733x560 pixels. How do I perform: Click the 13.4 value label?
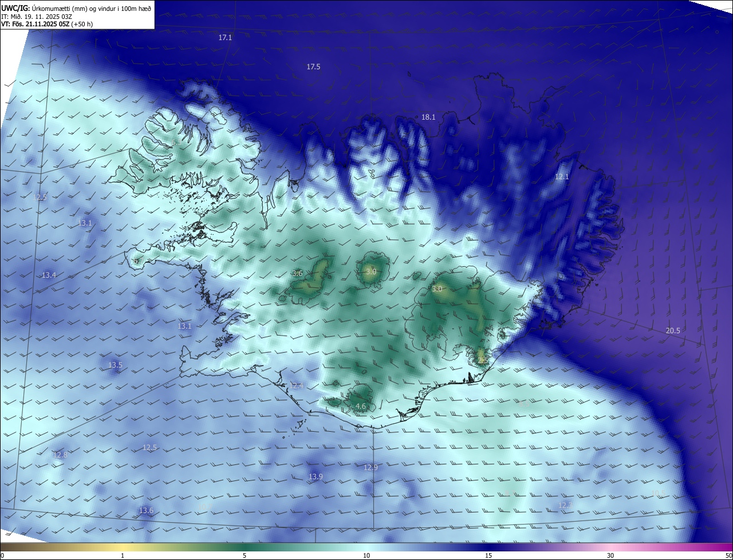tap(49, 275)
